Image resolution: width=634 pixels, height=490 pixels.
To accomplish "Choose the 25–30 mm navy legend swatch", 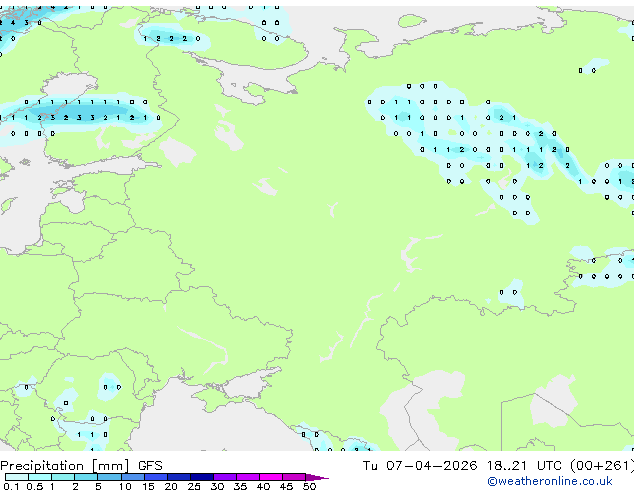I will pos(202,477).
